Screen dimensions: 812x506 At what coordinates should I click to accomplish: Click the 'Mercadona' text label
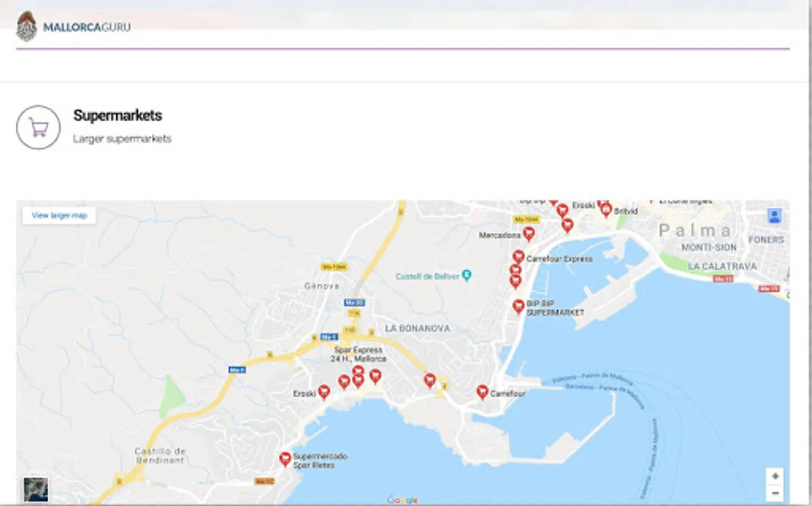click(500, 235)
